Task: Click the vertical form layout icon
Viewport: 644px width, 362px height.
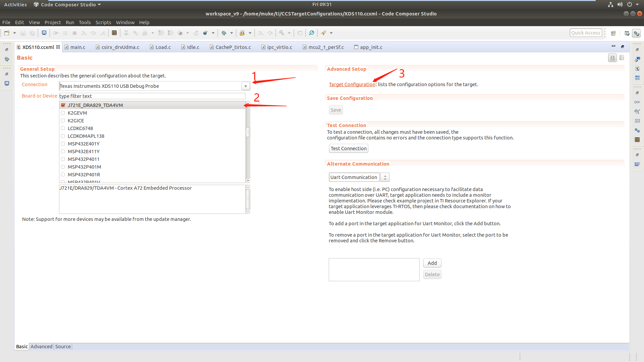Action: (x=622, y=58)
